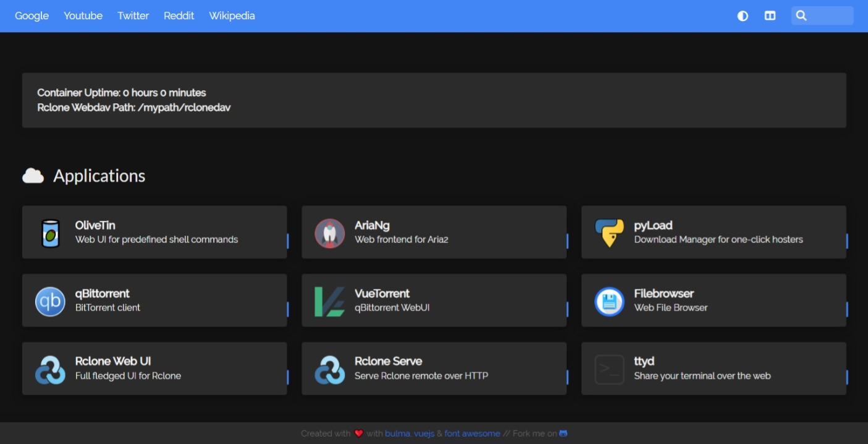
Task: Click 'Web File Browser' description
Action: (x=670, y=307)
